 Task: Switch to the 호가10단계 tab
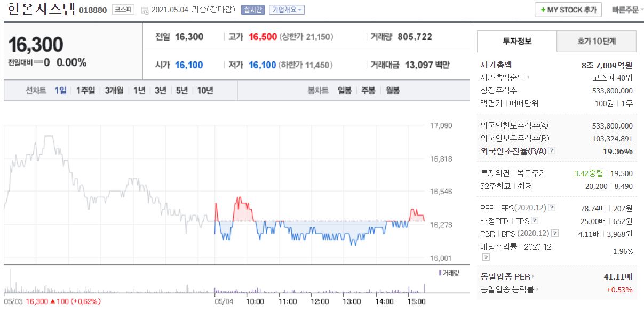coord(597,41)
